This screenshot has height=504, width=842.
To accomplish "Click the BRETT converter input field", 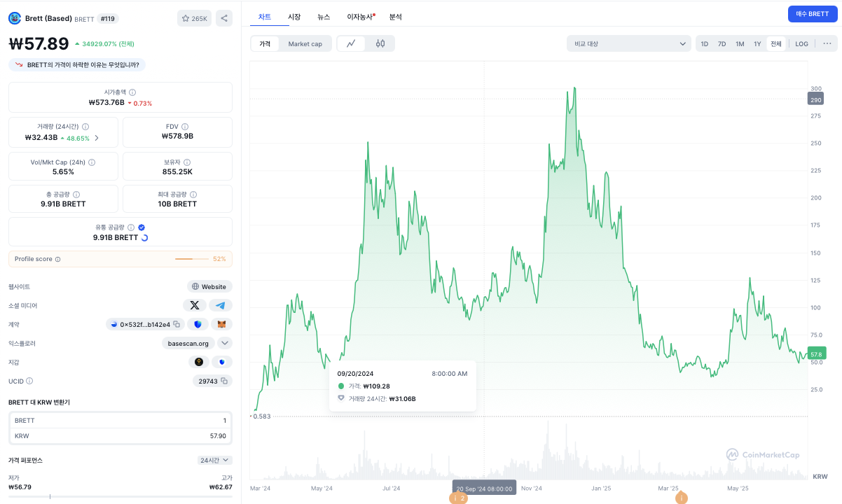I will click(120, 421).
